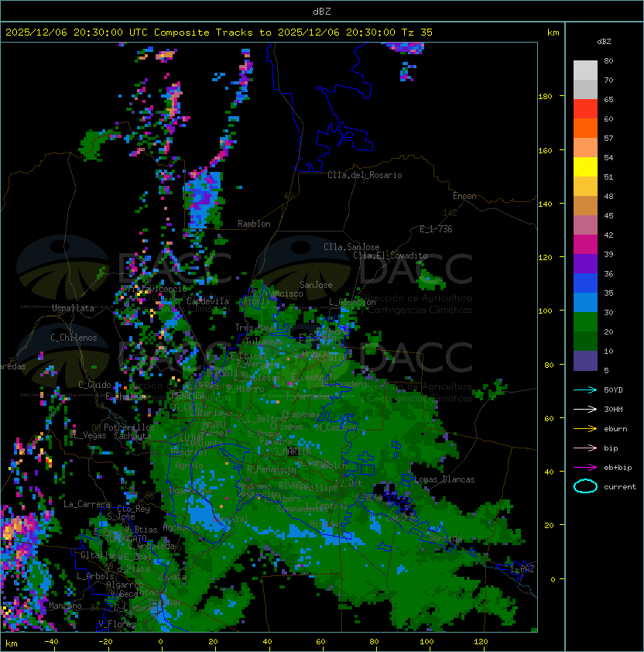Click the 'V_Flores' map label
The height and width of the screenshot is (652, 644).
117,624
